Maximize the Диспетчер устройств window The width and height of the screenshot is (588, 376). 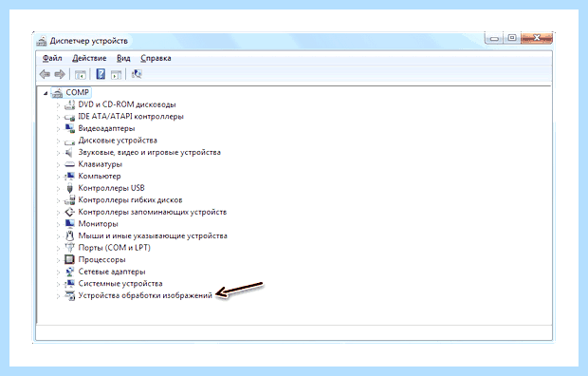click(512, 38)
